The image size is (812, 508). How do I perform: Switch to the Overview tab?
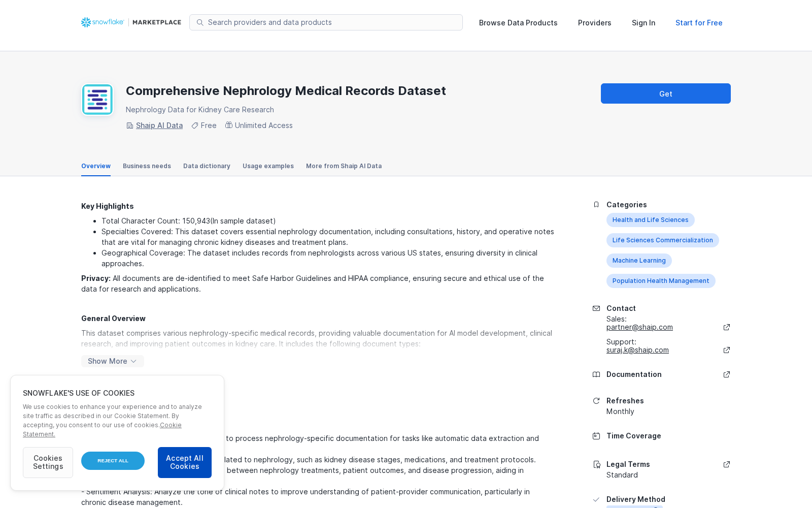click(96, 166)
